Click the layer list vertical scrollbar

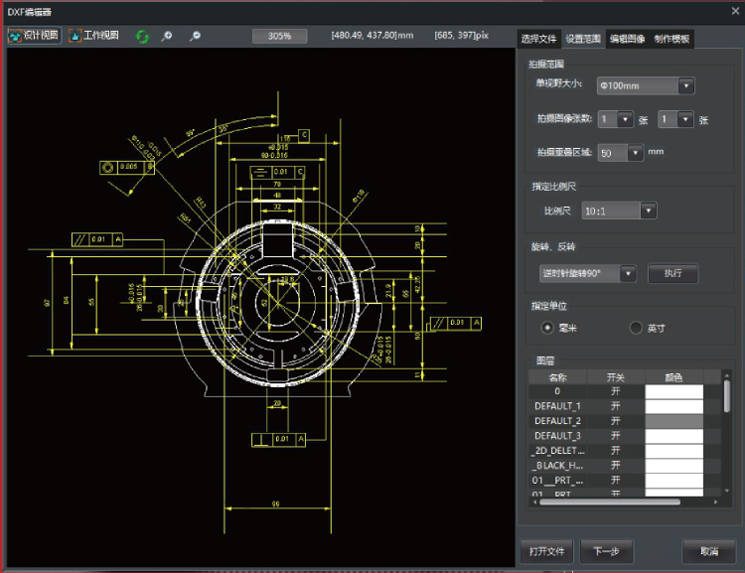click(x=726, y=396)
